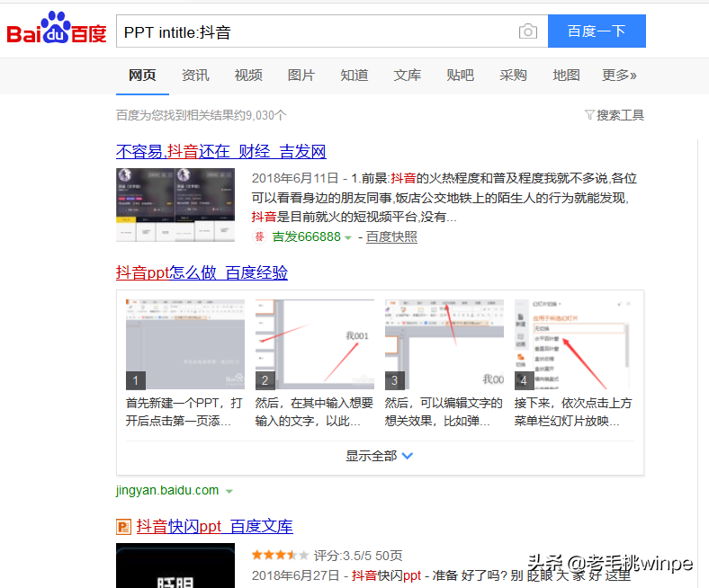Open the 图片 tab
The image size is (709, 588).
pyautogui.click(x=301, y=75)
